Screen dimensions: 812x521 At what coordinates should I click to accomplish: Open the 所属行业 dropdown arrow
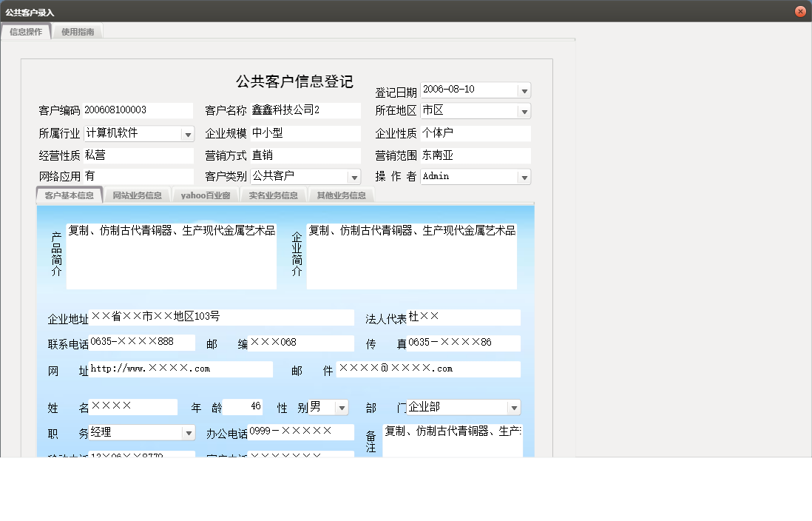pyautogui.click(x=187, y=135)
